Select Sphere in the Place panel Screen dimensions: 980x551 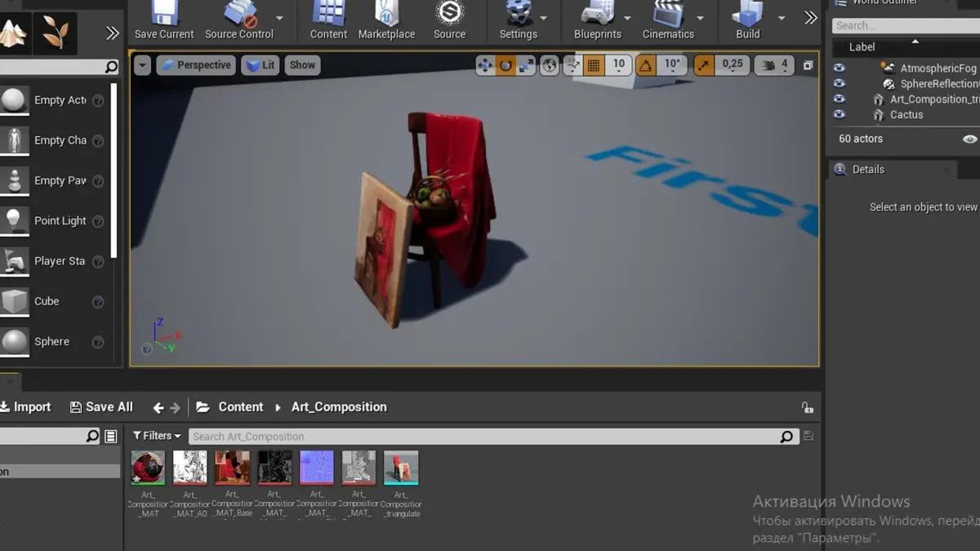[55, 342]
